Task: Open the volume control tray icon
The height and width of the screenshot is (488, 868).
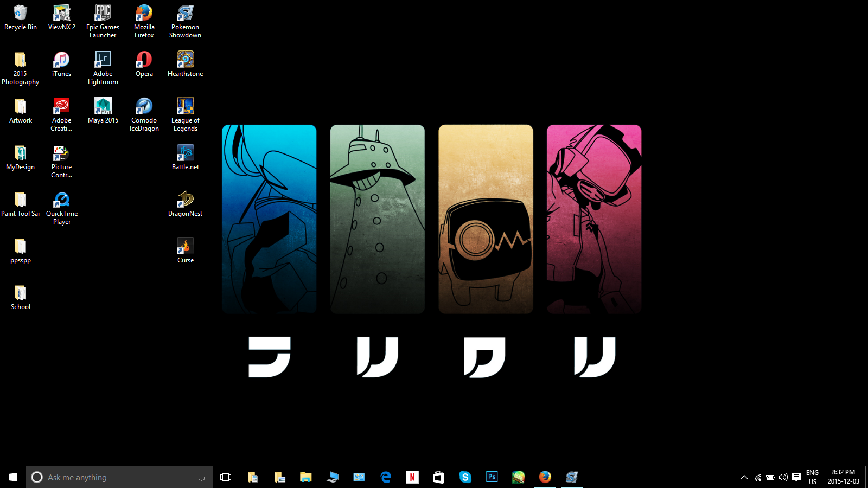Action: pyautogui.click(x=783, y=477)
